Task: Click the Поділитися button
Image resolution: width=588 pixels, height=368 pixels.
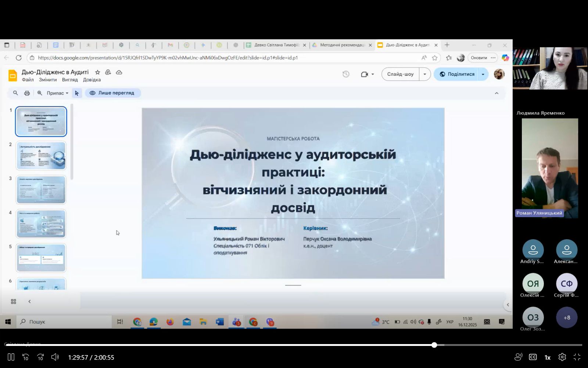Action: 457,74
